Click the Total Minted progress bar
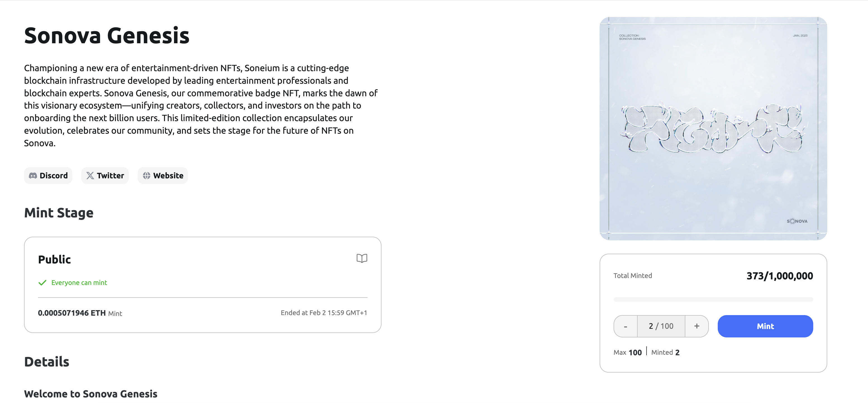The width and height of the screenshot is (868, 403). coord(713,299)
